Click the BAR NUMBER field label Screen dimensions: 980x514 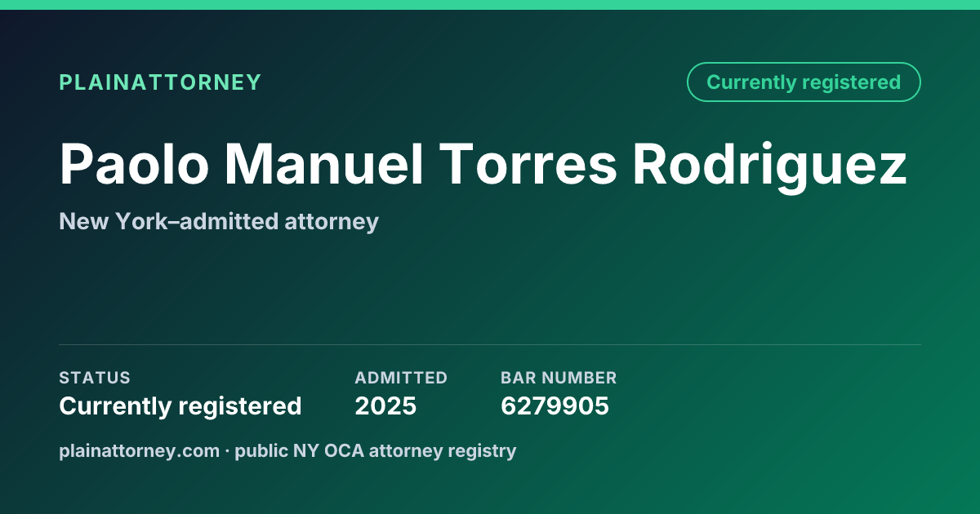pyautogui.click(x=559, y=378)
